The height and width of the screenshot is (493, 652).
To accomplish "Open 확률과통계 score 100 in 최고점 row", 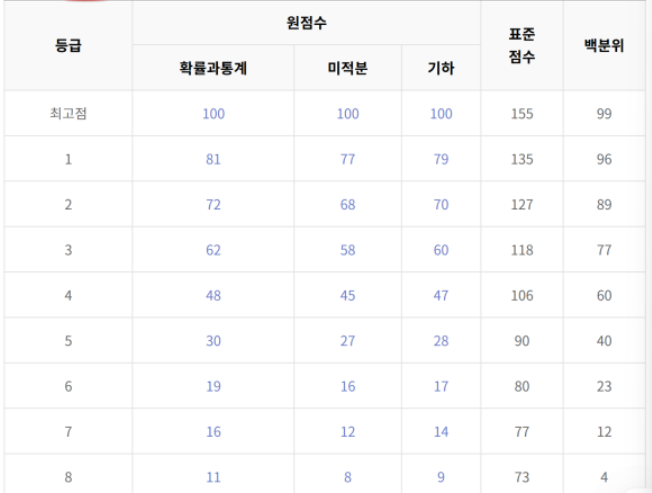I will pyautogui.click(x=213, y=113).
